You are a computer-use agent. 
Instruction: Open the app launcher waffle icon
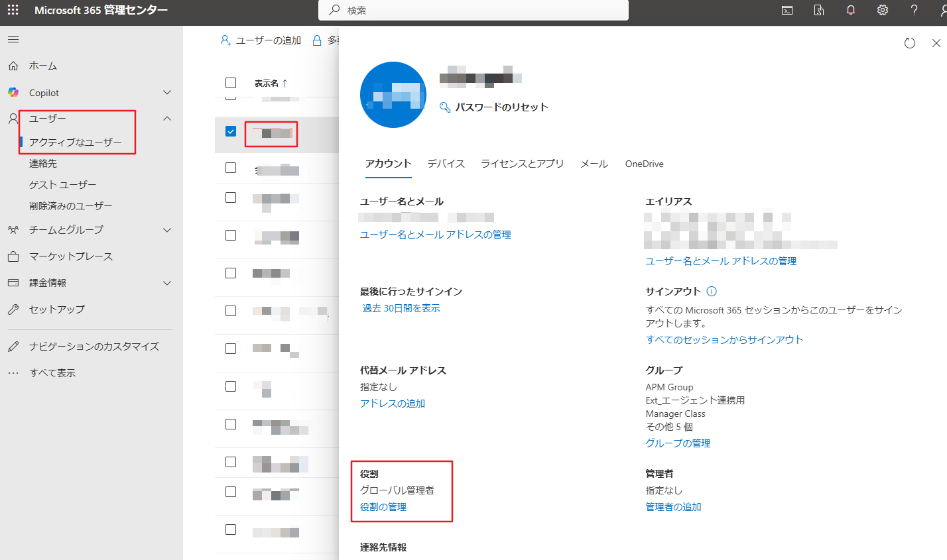coord(13,10)
